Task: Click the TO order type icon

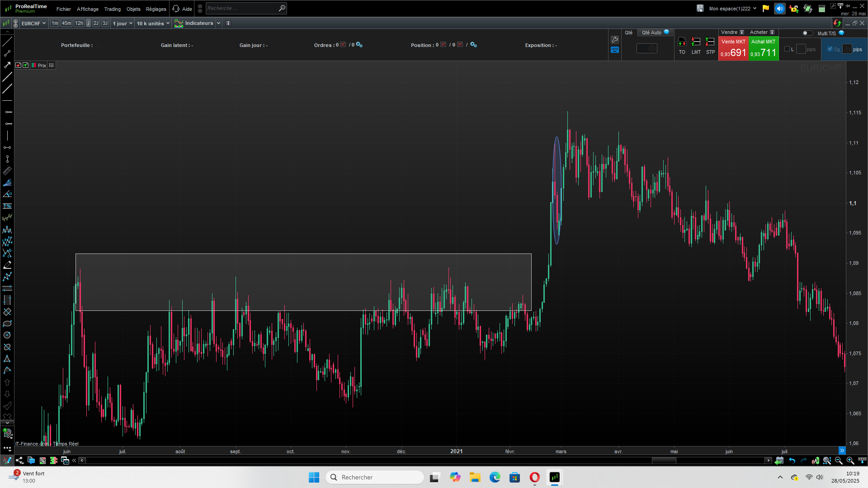Action: (682, 42)
